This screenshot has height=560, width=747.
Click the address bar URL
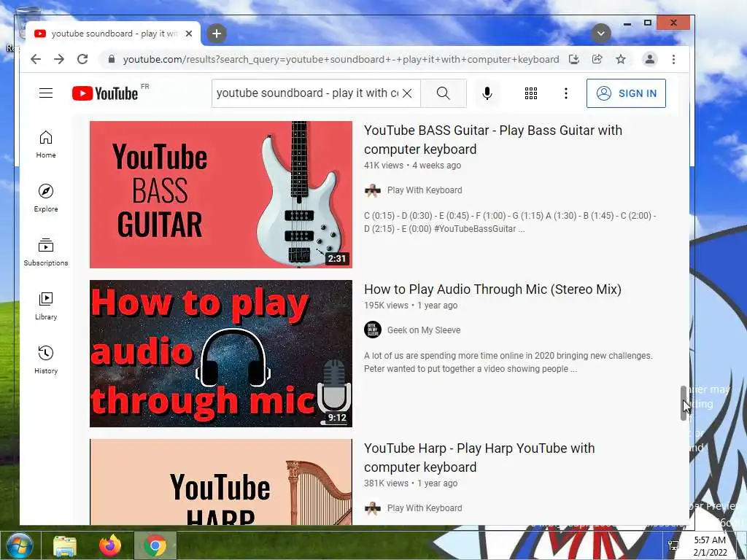click(341, 59)
